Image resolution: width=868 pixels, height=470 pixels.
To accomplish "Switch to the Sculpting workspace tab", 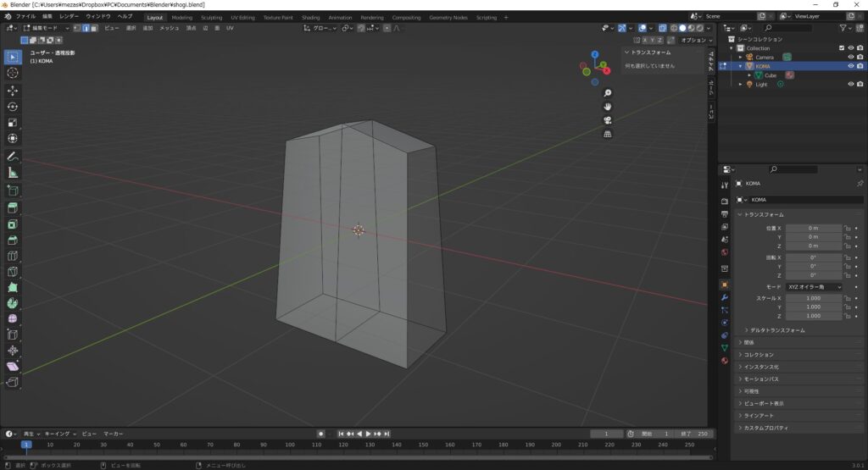I will 211,17.
